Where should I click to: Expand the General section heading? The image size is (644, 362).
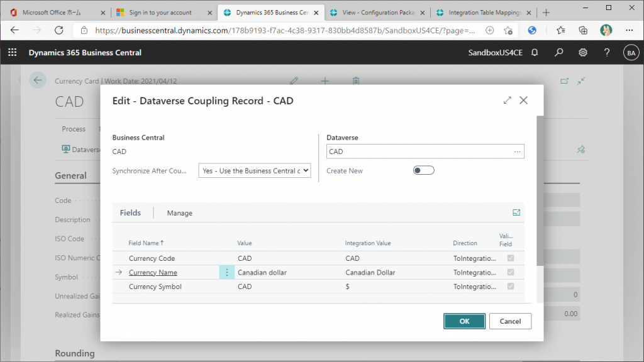click(70, 176)
